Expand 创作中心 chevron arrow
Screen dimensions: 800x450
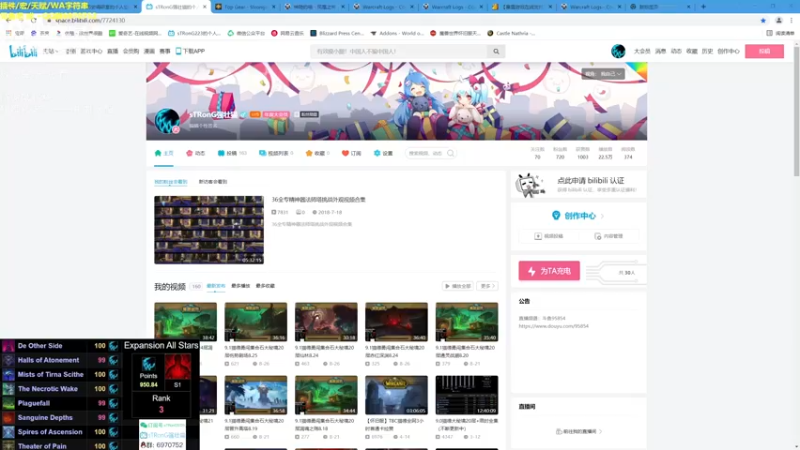pos(603,216)
